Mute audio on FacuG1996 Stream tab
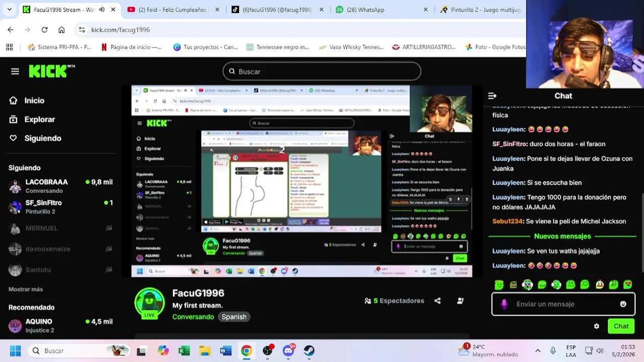 102,10
